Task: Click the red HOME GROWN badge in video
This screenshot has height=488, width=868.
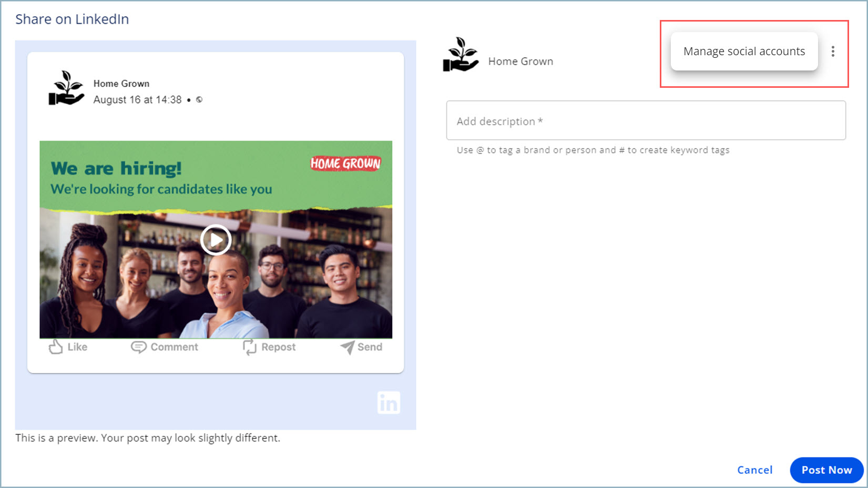Action: point(345,164)
